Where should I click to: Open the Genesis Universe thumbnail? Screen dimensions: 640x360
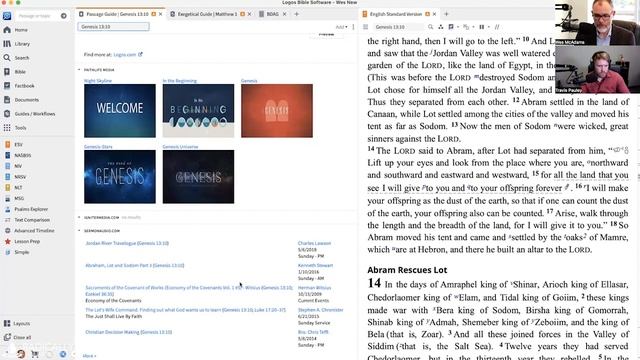[198, 177]
